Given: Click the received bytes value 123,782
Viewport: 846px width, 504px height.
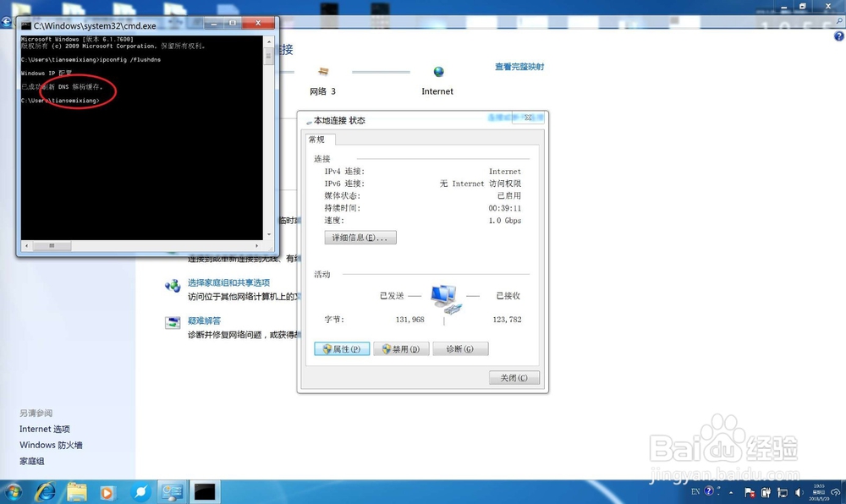Looking at the screenshot, I should [507, 320].
